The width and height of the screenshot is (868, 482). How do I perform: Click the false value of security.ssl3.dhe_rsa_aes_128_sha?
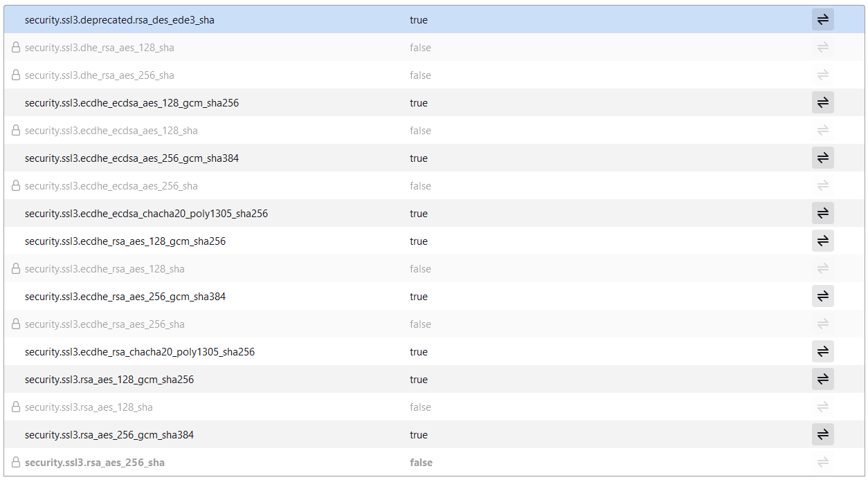coord(420,48)
